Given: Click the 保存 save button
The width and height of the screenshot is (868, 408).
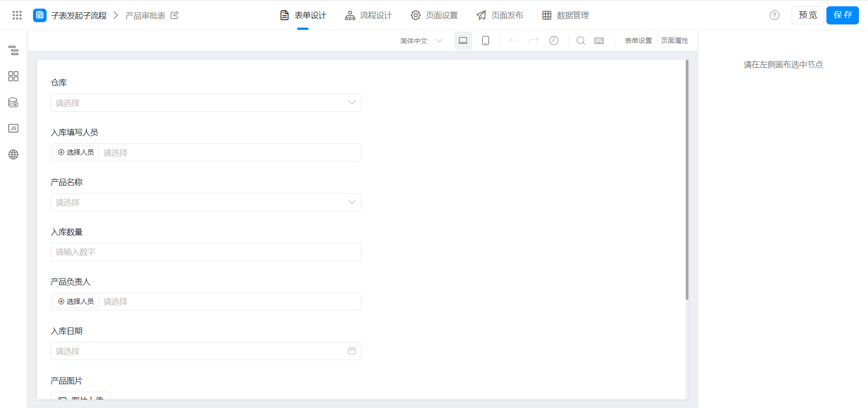Looking at the screenshot, I should (x=843, y=15).
